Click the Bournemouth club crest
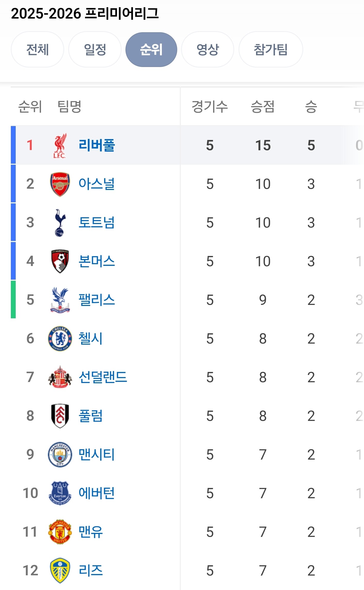Screen dimensions: 364x590 point(60,261)
